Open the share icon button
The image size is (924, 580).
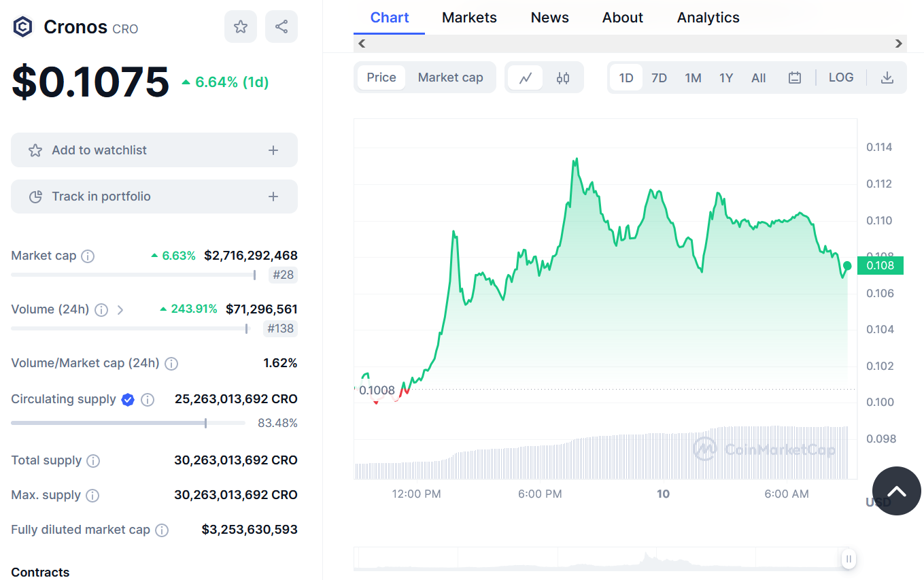point(281,27)
